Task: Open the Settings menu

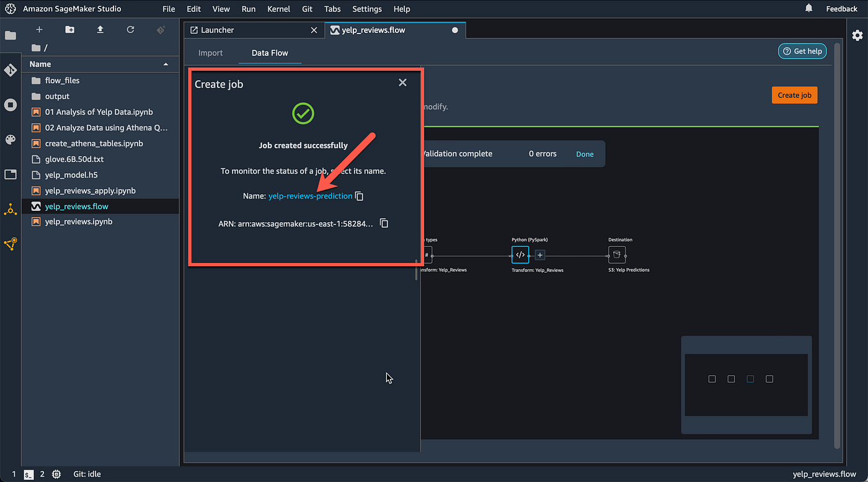Action: tap(367, 9)
